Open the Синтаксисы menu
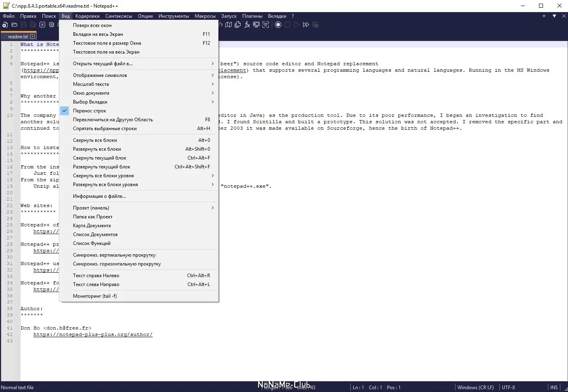Viewport: 568px width, 392px height. click(119, 16)
